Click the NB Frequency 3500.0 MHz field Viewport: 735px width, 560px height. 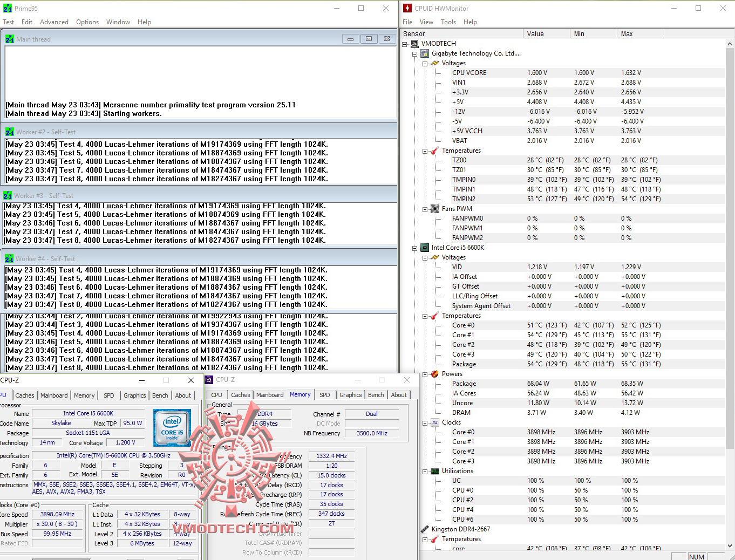(x=372, y=433)
